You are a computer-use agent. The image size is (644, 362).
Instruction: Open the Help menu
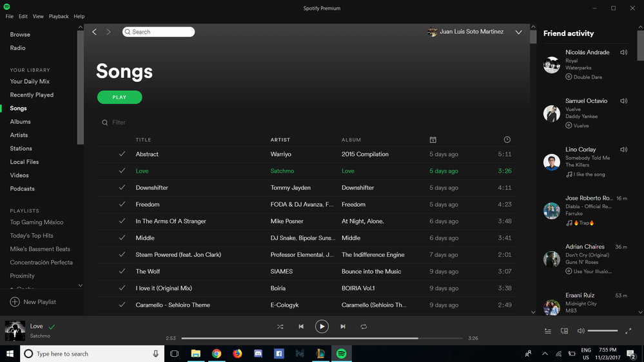pyautogui.click(x=79, y=16)
